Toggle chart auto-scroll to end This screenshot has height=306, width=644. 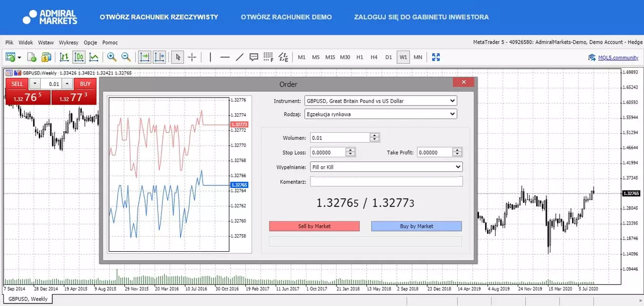(144, 57)
